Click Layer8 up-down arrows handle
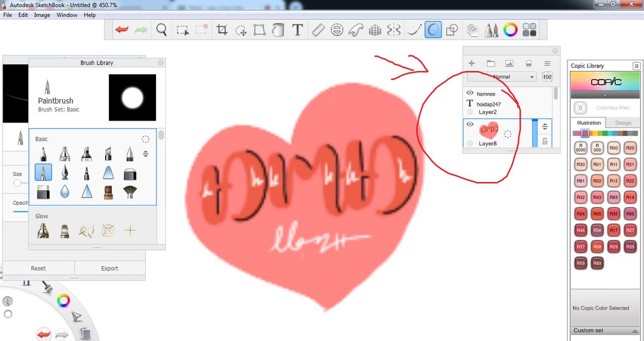 545,126
